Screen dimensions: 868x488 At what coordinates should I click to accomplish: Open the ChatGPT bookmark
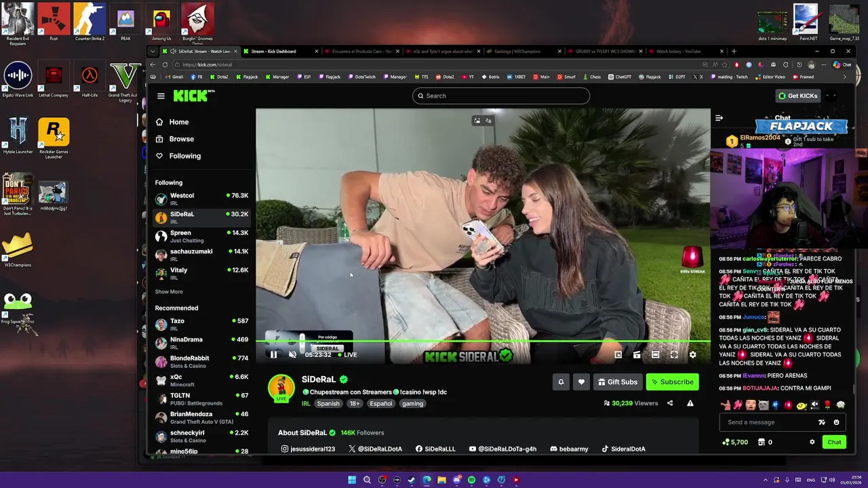[619, 77]
